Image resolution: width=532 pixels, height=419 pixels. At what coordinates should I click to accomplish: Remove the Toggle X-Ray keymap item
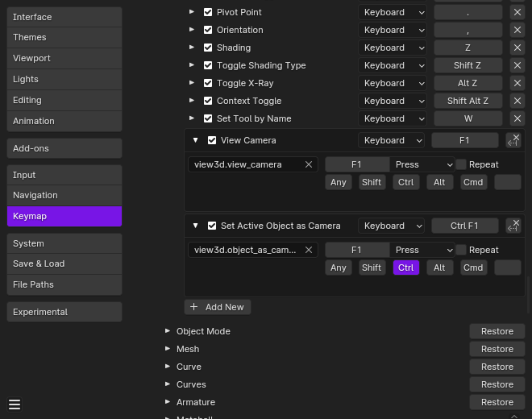click(x=517, y=83)
